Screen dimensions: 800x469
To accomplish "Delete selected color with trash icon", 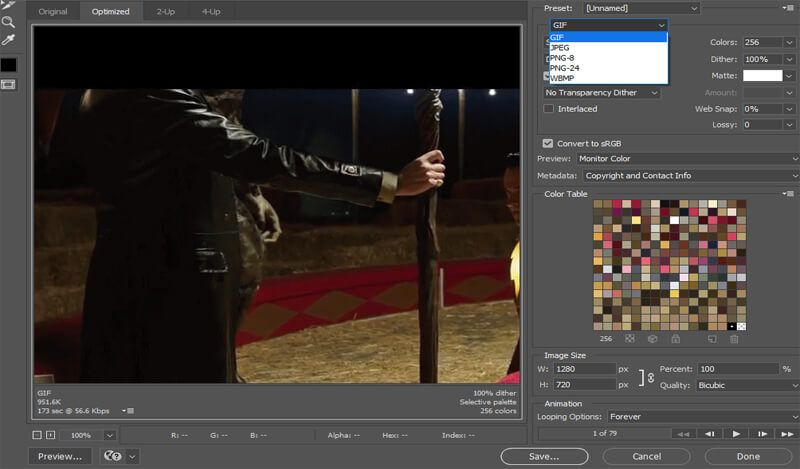I will coord(734,339).
